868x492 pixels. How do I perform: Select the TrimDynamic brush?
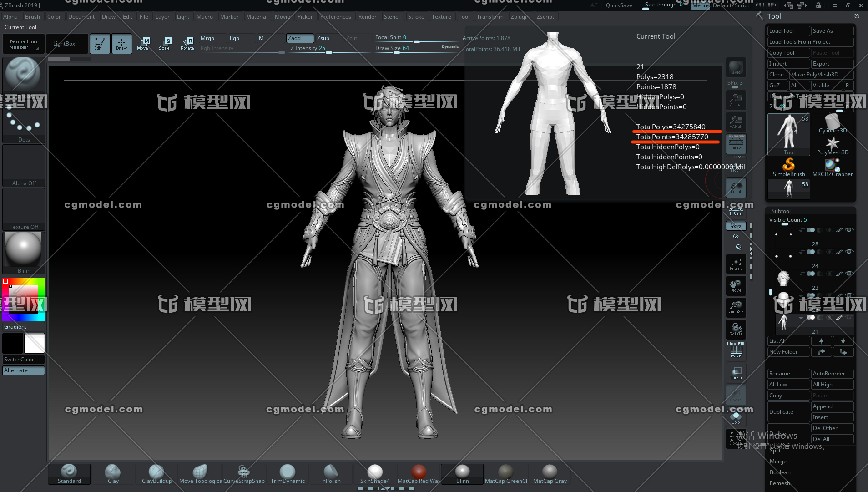[x=288, y=474]
